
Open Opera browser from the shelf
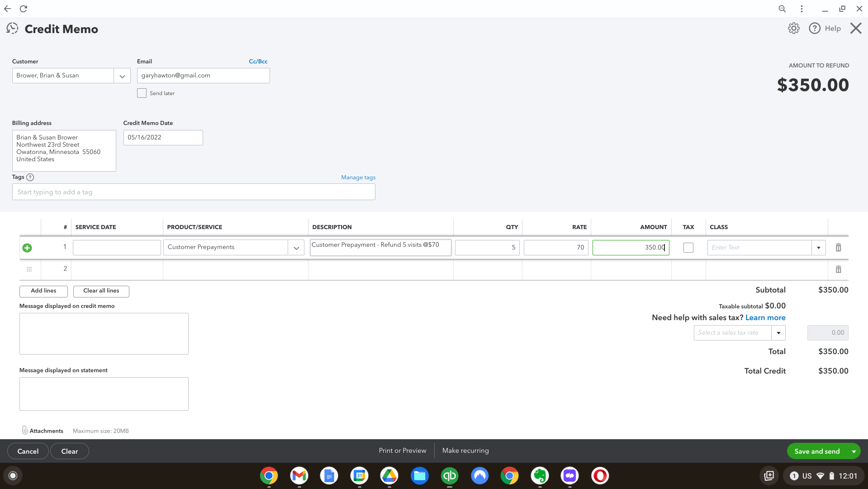click(600, 476)
